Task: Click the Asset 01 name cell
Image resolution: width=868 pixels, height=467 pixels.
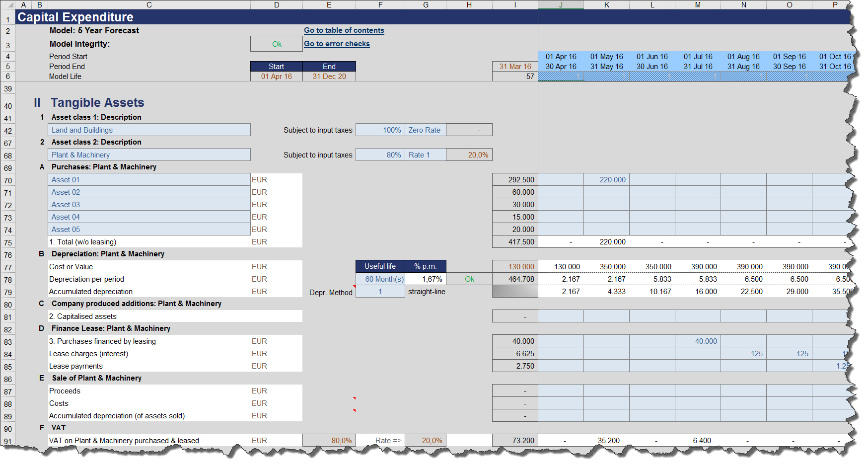Action: 149,180
